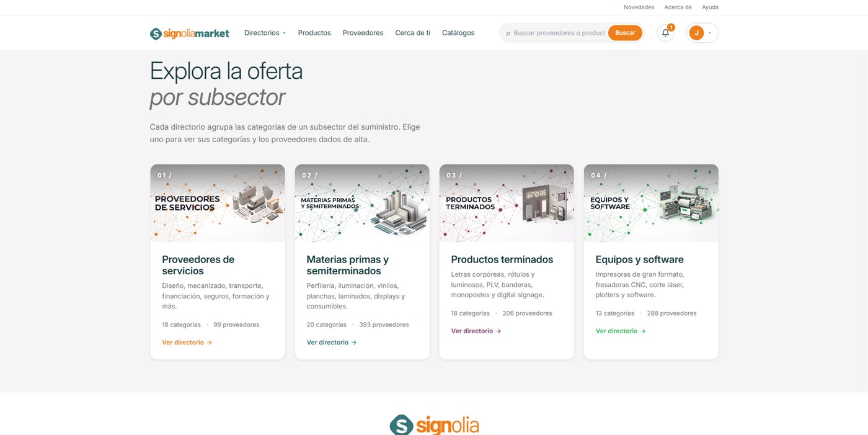Open the user avatar J menu
The width and height of the screenshot is (868, 435).
click(x=702, y=33)
